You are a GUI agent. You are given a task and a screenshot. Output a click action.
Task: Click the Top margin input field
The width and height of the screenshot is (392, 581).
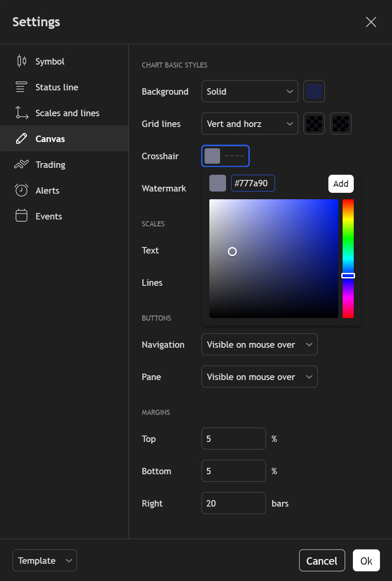[x=233, y=439]
